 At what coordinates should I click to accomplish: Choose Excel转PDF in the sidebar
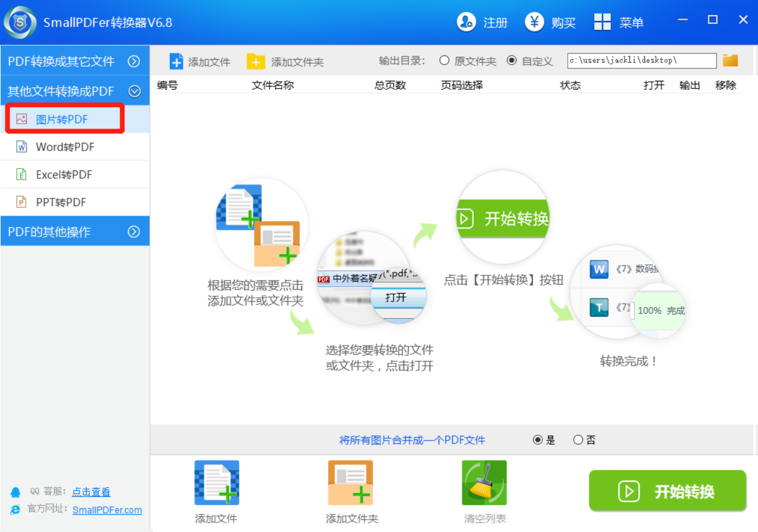pyautogui.click(x=75, y=175)
